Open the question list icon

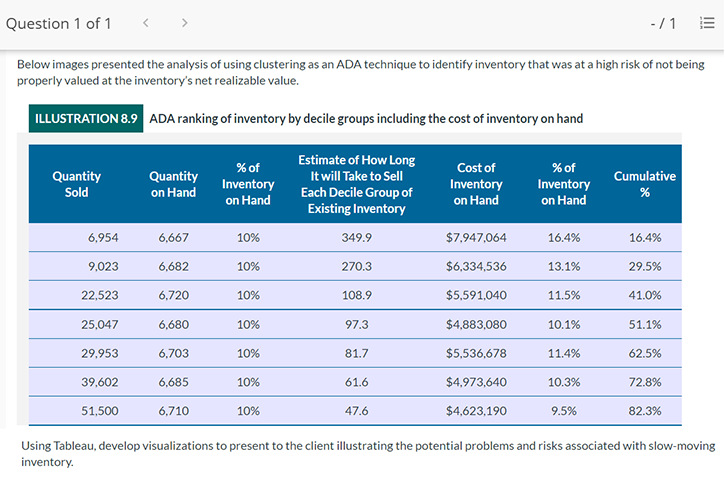707,23
